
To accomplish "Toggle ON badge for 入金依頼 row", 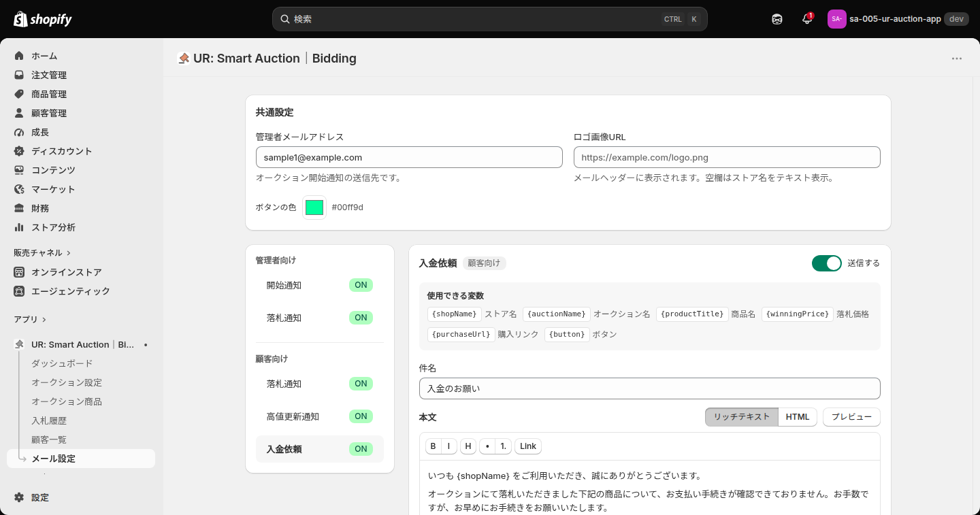I will (x=361, y=449).
